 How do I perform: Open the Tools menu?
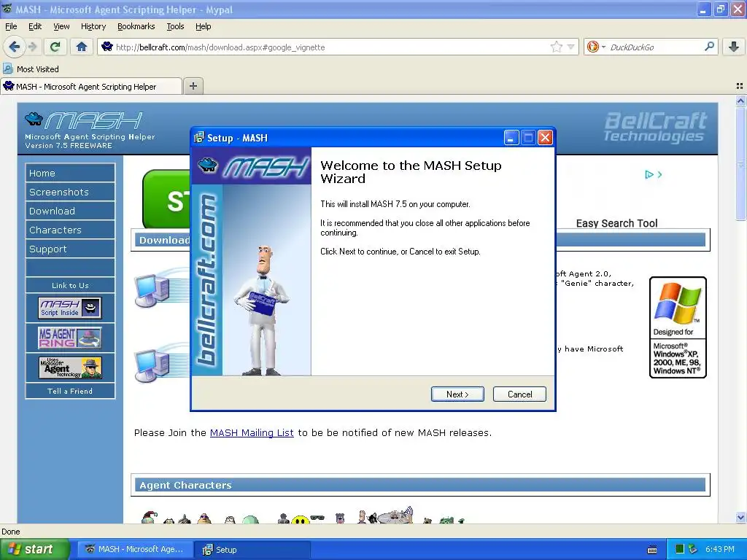click(175, 26)
